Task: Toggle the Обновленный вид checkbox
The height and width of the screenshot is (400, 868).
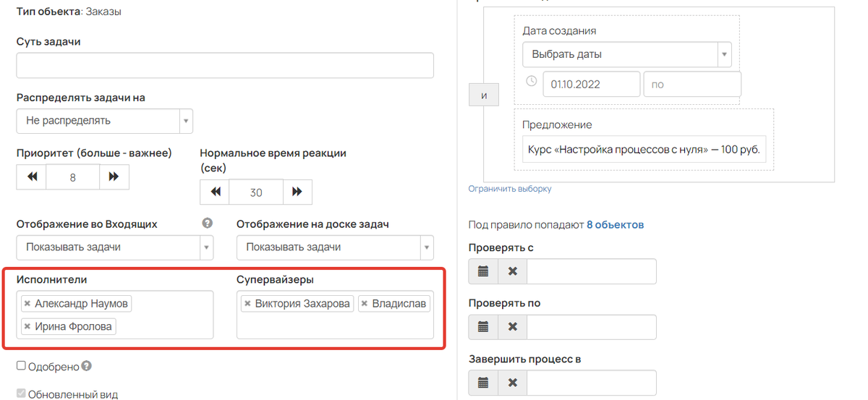Action: tap(21, 394)
